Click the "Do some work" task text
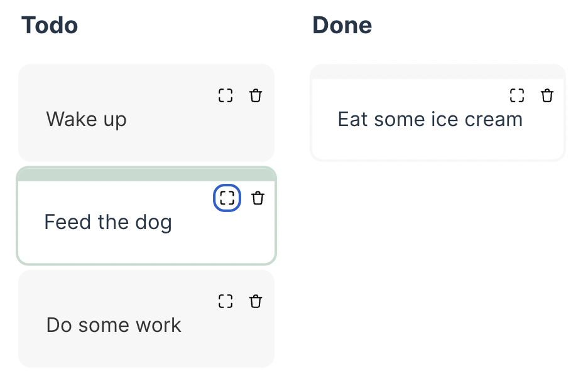Screen dimensions: 588x389 coord(114,325)
